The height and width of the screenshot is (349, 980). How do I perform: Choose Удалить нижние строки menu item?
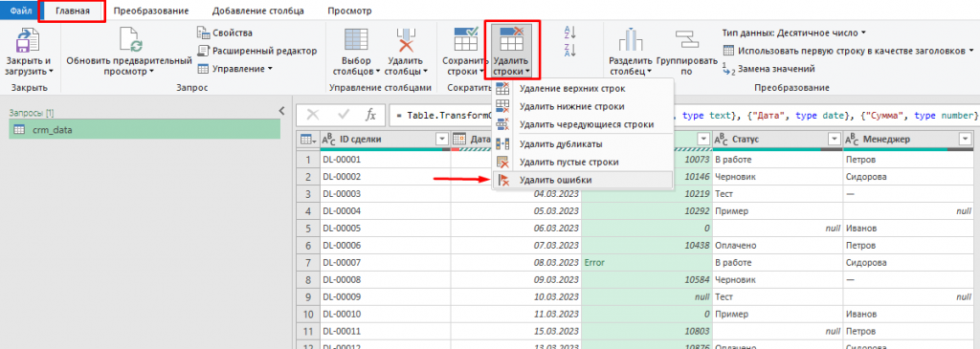583,107
